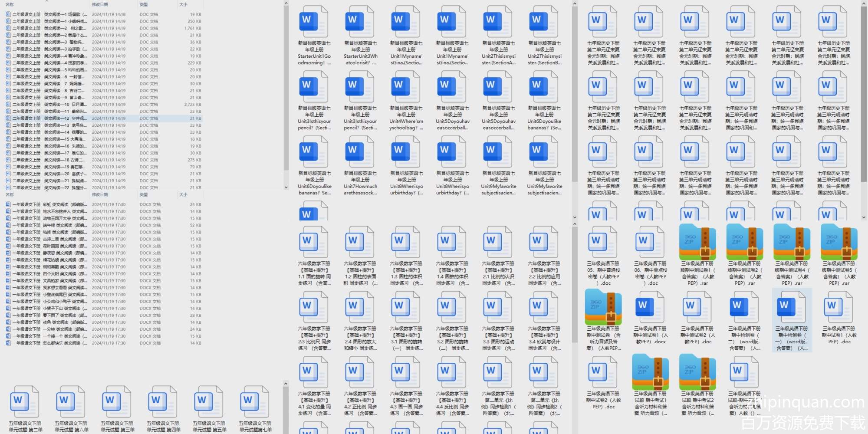This screenshot has width=868, height=434.
Task: Click English files panel scroll-up arrow
Action: point(575,4)
